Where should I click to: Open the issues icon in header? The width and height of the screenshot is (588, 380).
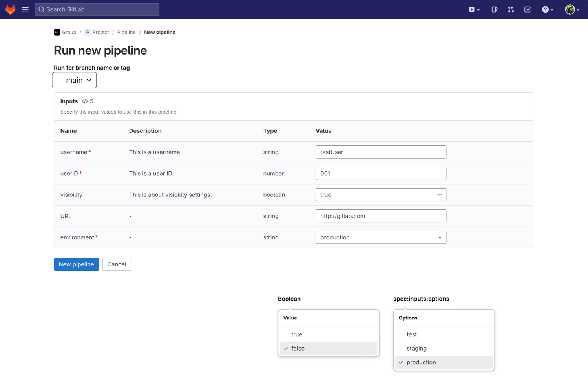coord(494,9)
